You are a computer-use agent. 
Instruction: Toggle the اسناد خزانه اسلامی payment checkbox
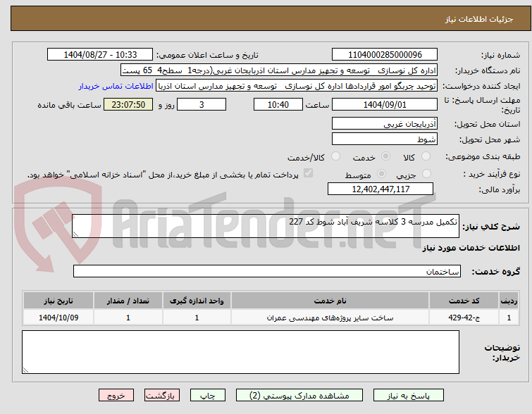tap(308, 173)
